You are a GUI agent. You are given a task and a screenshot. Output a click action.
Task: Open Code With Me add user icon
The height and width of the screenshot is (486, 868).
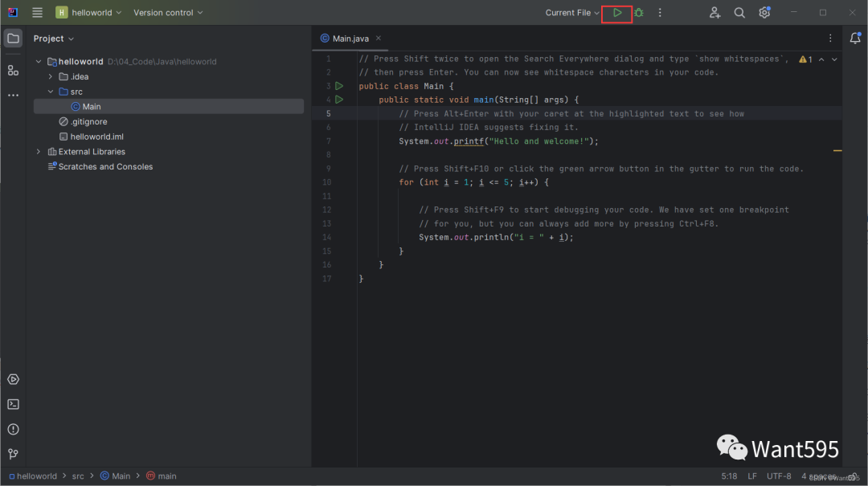tap(714, 12)
